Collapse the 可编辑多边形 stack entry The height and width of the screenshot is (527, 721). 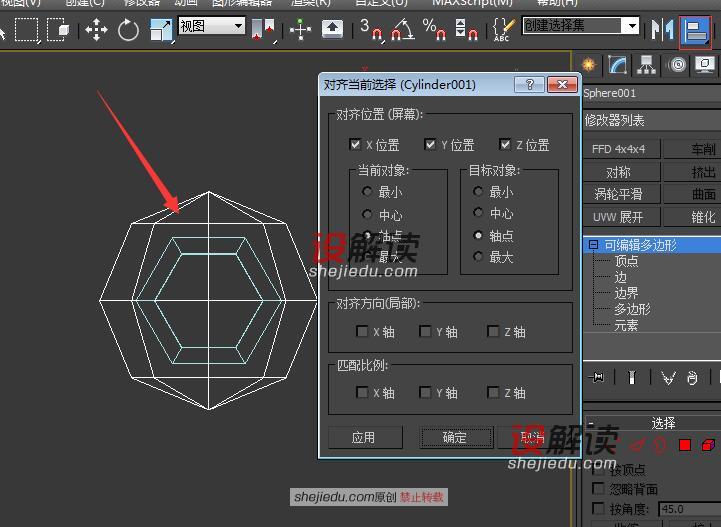[593, 245]
